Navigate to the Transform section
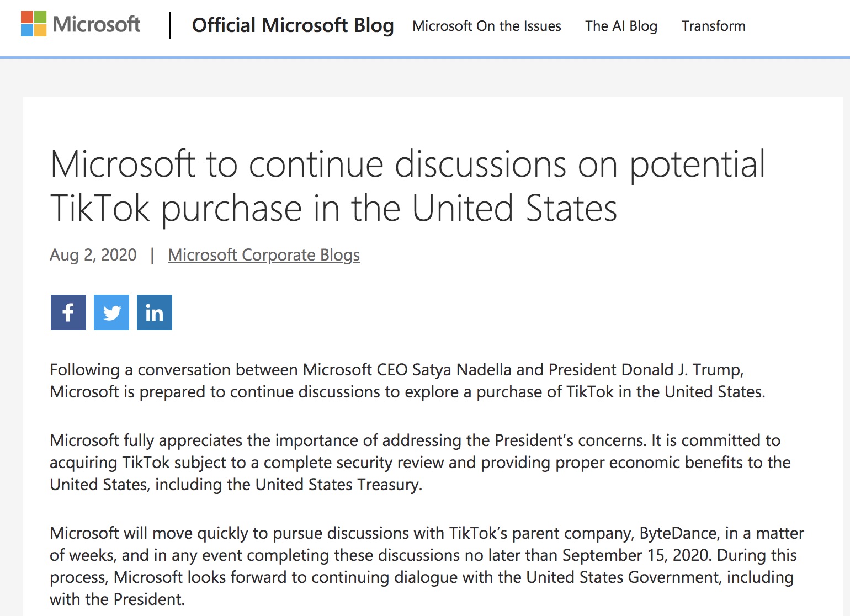 pyautogui.click(x=713, y=26)
